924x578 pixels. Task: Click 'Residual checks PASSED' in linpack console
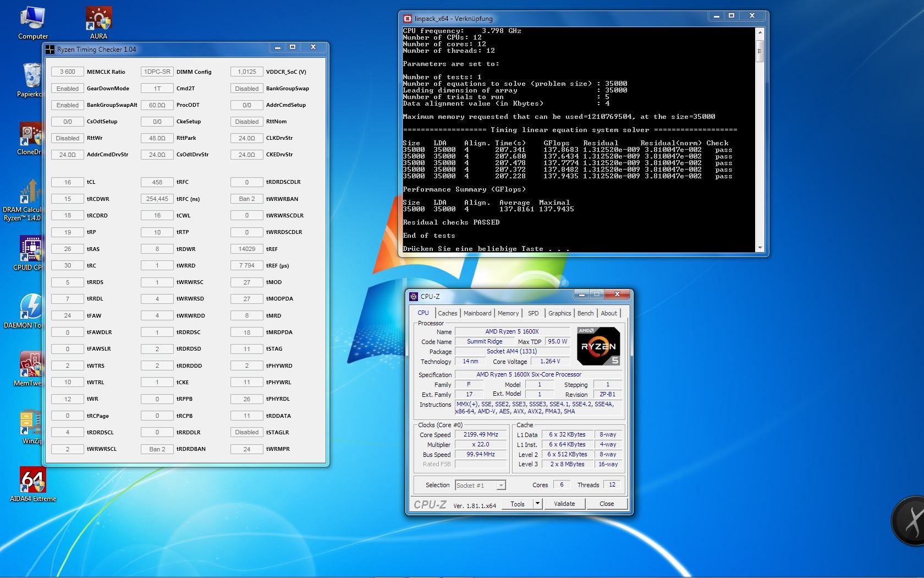[451, 222]
